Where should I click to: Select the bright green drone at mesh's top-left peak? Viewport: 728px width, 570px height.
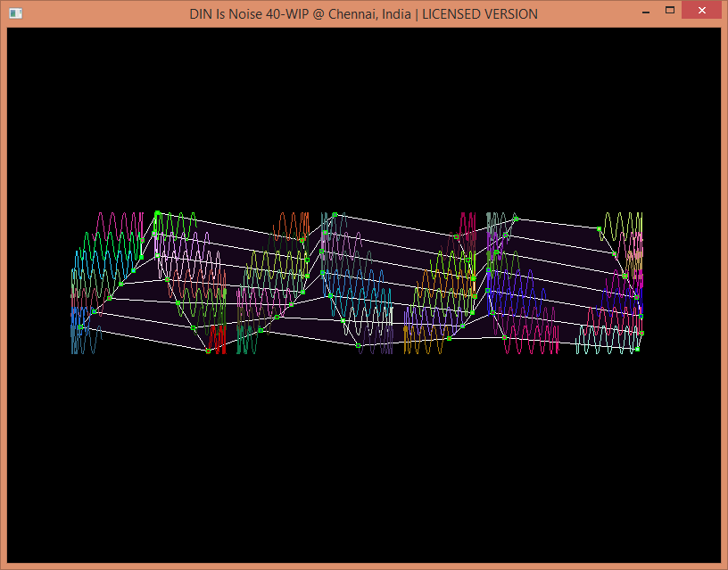pos(157,213)
